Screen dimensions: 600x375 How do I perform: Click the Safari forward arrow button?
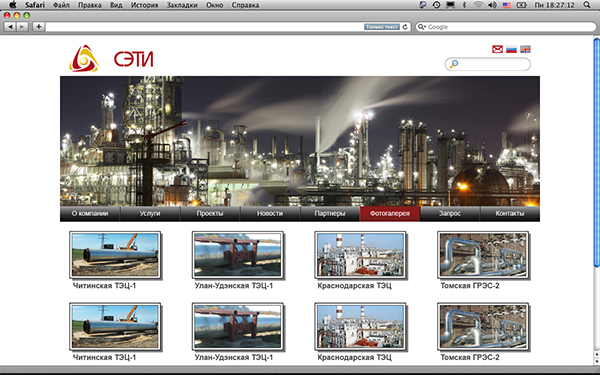[x=23, y=27]
